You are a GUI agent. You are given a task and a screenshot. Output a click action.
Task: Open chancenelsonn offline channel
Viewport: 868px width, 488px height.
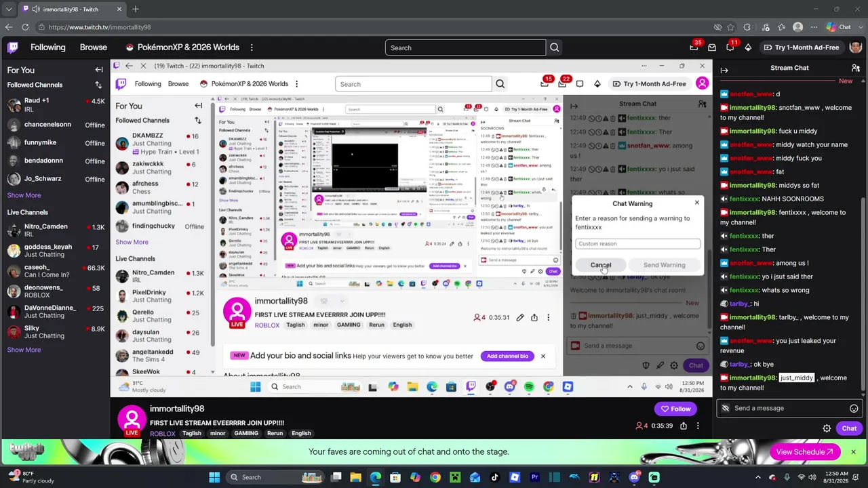pyautogui.click(x=55, y=125)
